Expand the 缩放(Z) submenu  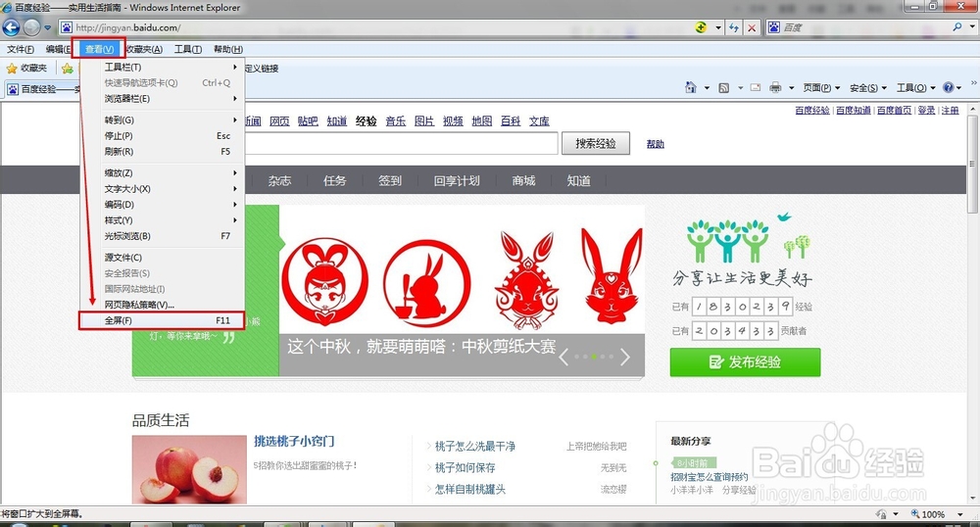(x=162, y=173)
